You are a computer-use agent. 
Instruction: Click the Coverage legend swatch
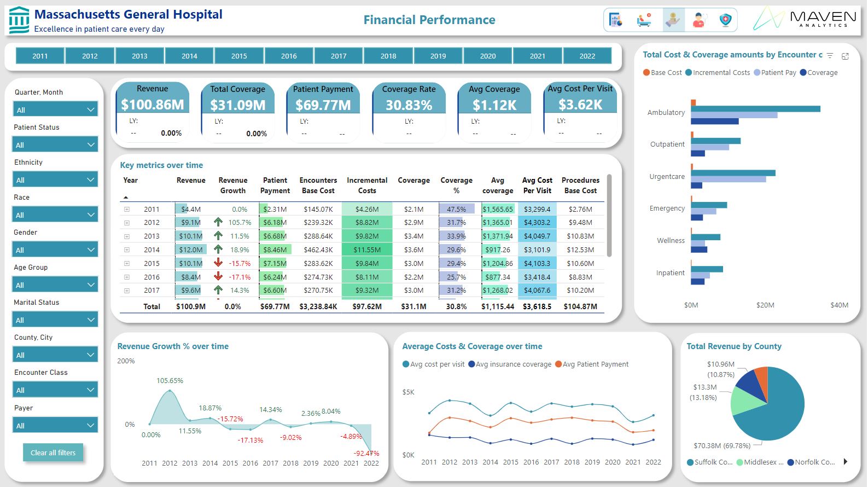click(803, 72)
